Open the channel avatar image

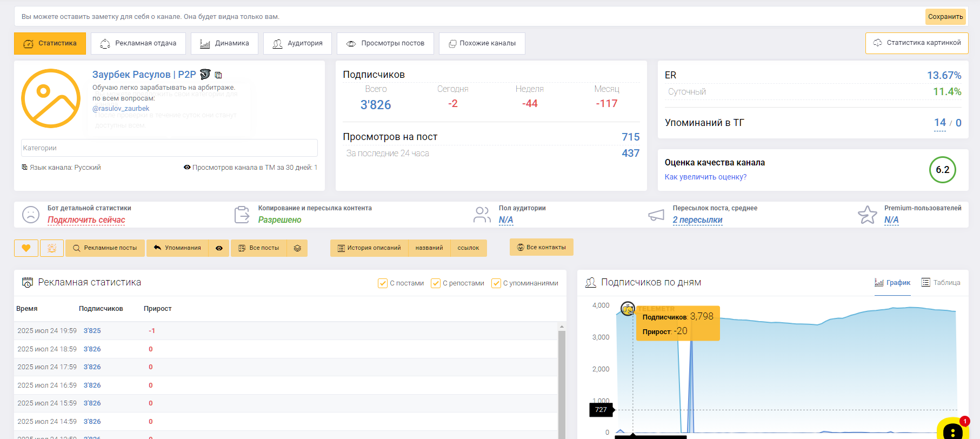pos(51,98)
